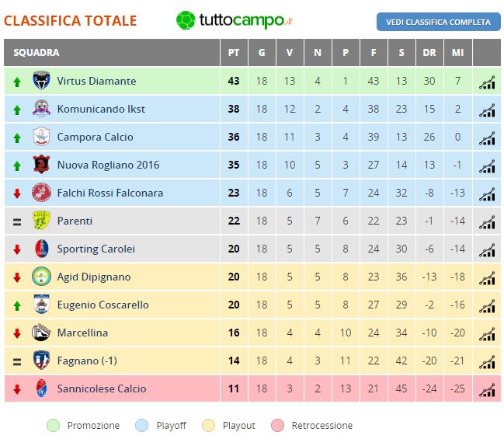
Task: Open the Agid Dipignano team link
Action: [x=94, y=277]
